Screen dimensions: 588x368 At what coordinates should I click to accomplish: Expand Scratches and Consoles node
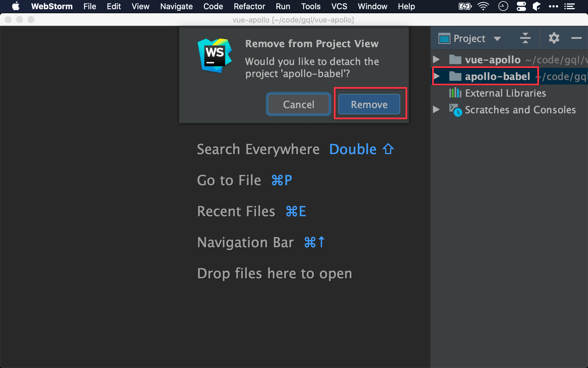[x=436, y=110]
